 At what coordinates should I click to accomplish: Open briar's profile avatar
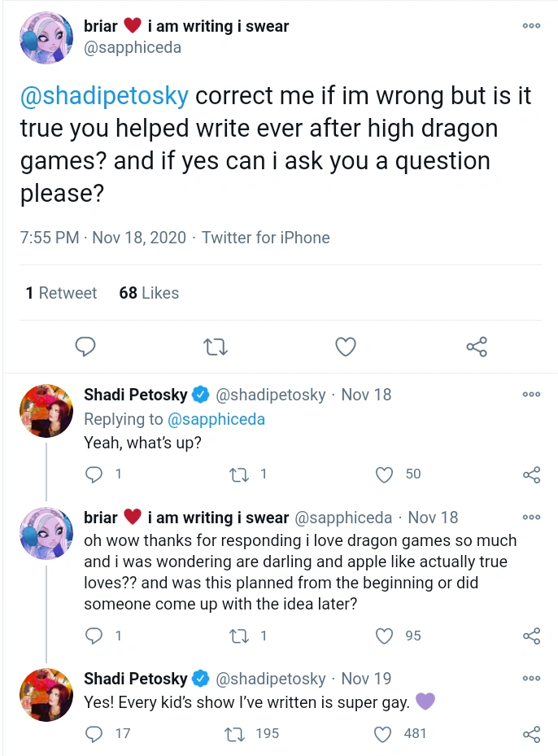click(45, 37)
